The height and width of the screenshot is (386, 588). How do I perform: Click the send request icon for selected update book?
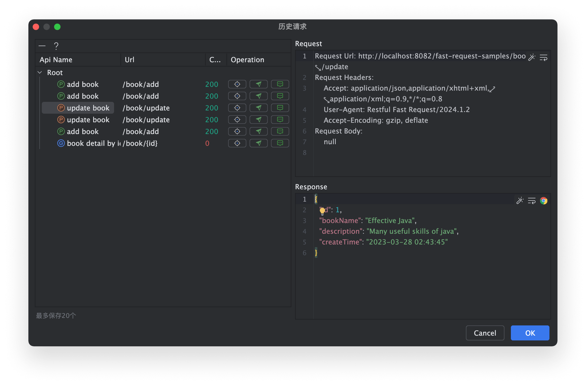tap(258, 108)
